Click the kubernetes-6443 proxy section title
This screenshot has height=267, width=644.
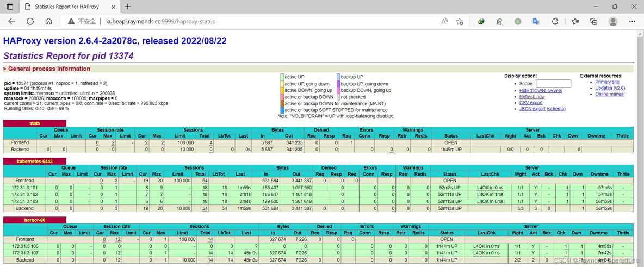pos(35,162)
